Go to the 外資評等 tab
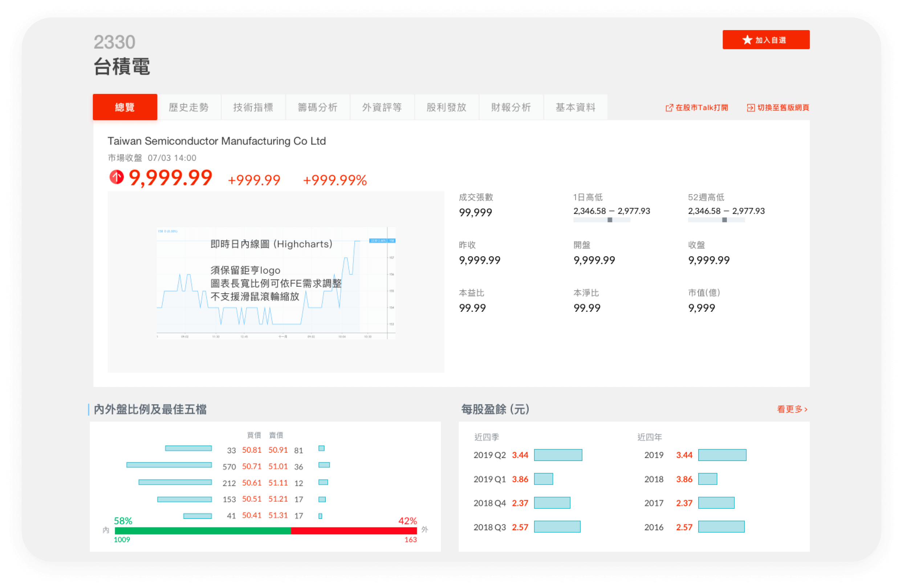The height and width of the screenshot is (588, 903). tap(382, 107)
